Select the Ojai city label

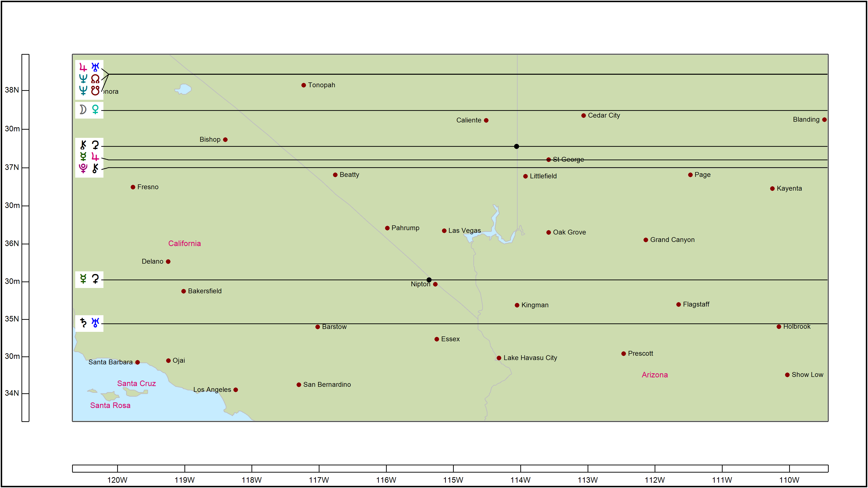click(179, 361)
